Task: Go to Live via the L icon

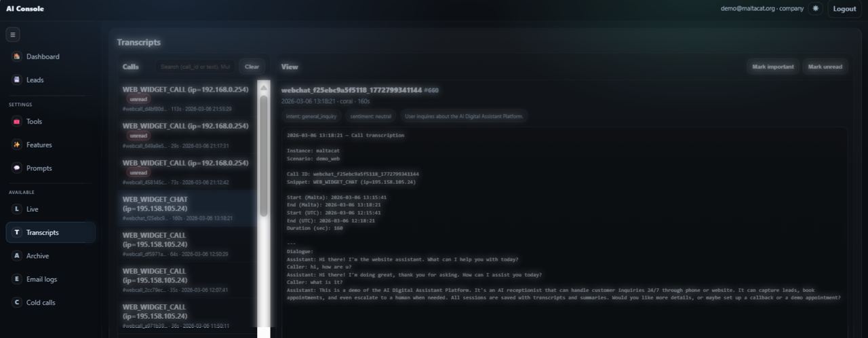Action: [17, 209]
